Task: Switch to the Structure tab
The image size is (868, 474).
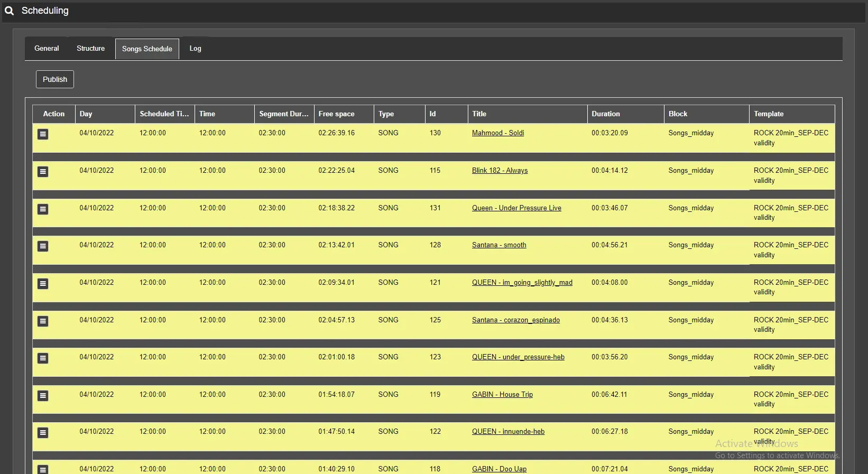Action: click(x=90, y=49)
